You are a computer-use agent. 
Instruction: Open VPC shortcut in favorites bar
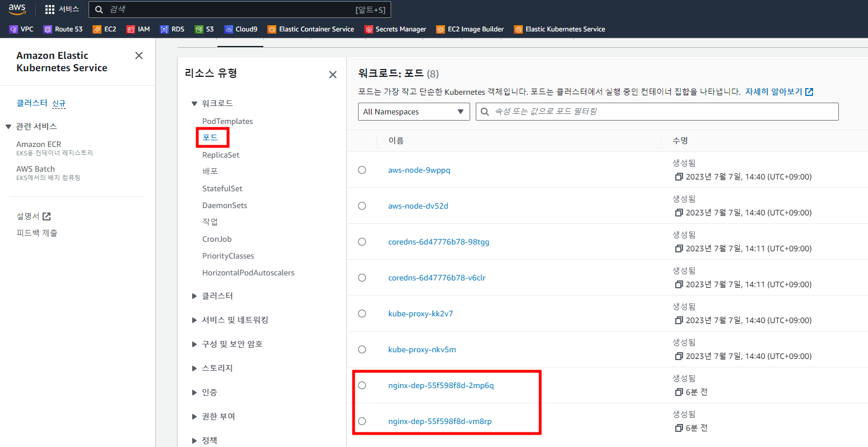pos(22,29)
